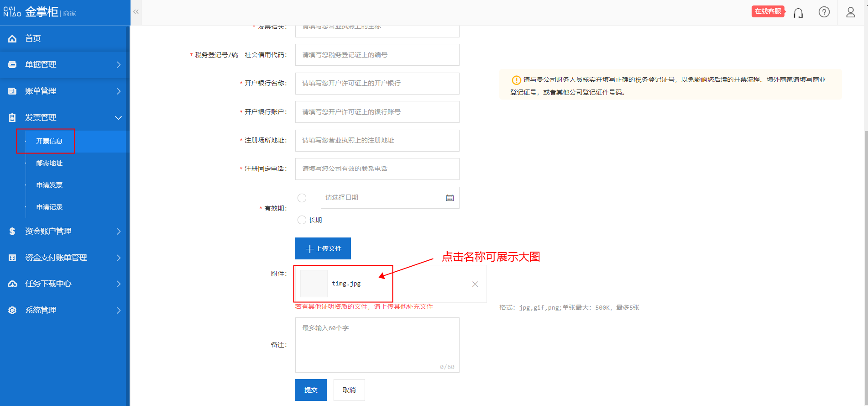This screenshot has width=868, height=406.
Task: Open the 请选择日期 date field
Action: 390,198
